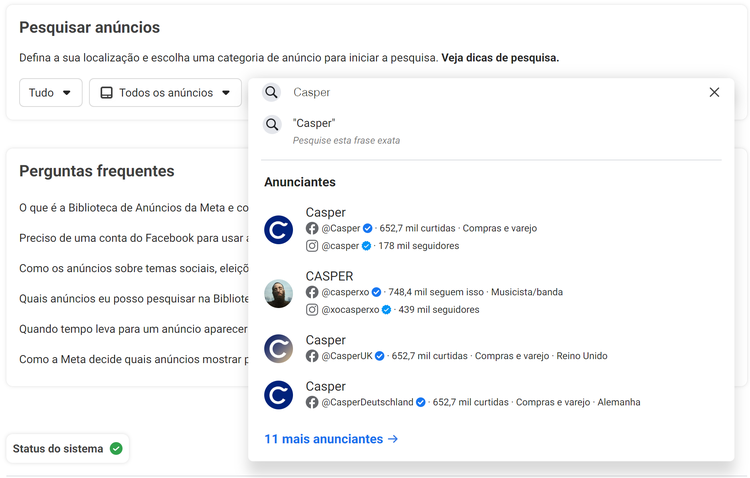750x478 pixels.
Task: Open the Todos os anúncios category dropdown
Action: (x=165, y=93)
